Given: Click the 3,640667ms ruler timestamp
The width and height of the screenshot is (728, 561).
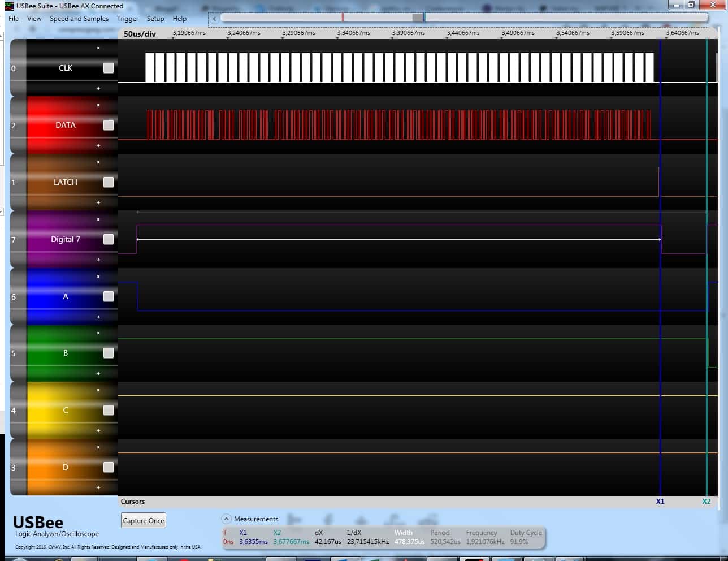Looking at the screenshot, I should coord(683,33).
